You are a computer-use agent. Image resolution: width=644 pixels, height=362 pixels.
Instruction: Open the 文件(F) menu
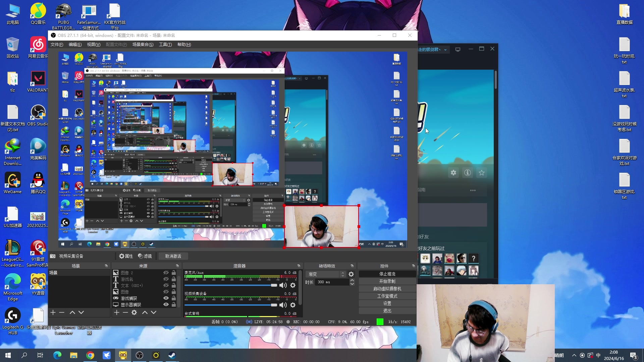click(x=57, y=45)
